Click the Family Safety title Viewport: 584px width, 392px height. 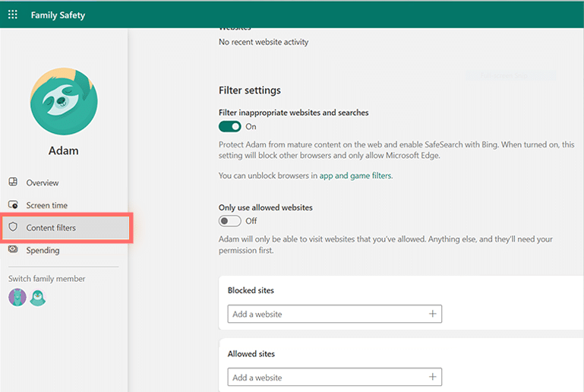pyautogui.click(x=58, y=15)
